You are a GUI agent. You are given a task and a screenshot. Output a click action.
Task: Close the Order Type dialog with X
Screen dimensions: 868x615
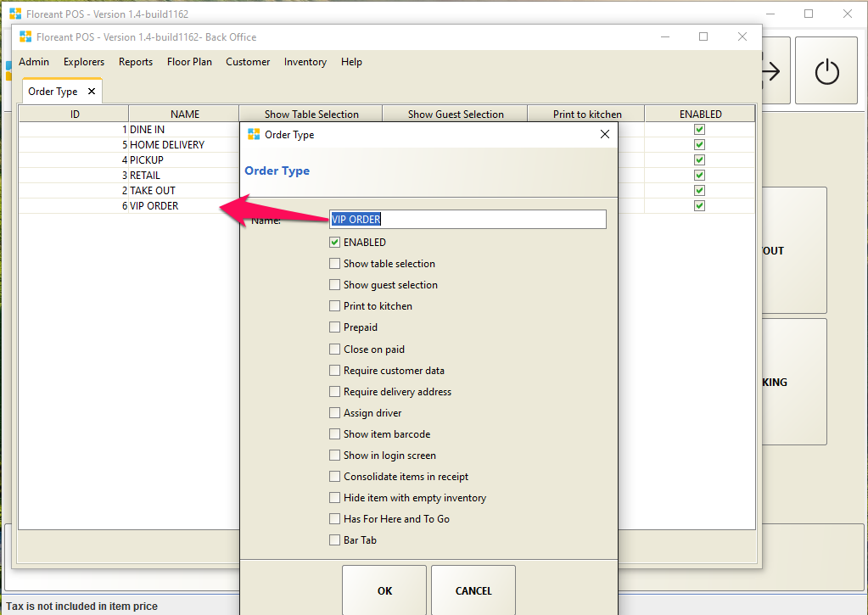click(x=604, y=135)
